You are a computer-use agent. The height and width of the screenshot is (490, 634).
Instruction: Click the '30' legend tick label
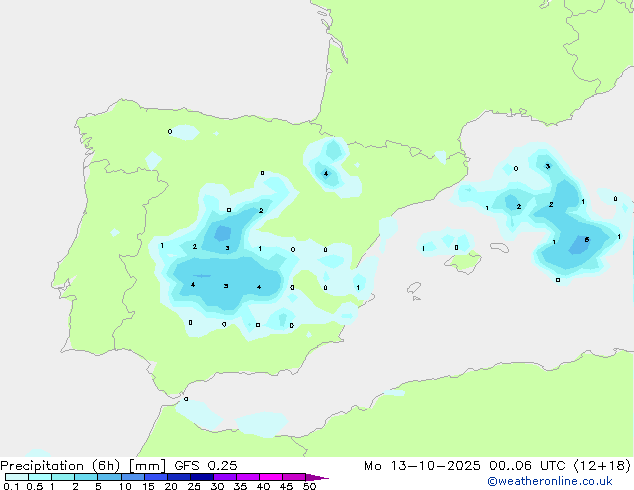click(217, 486)
